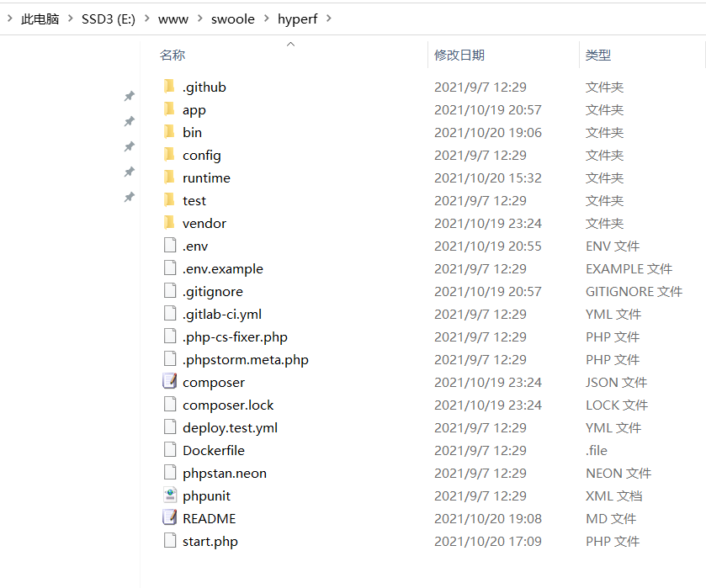Select the Dockerfile file name
This screenshot has width=706, height=588.
click(214, 450)
